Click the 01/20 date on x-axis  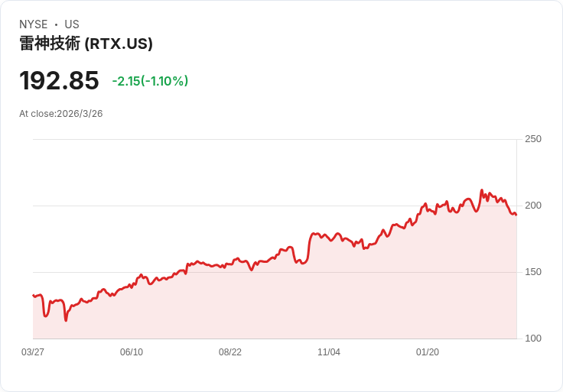click(428, 352)
